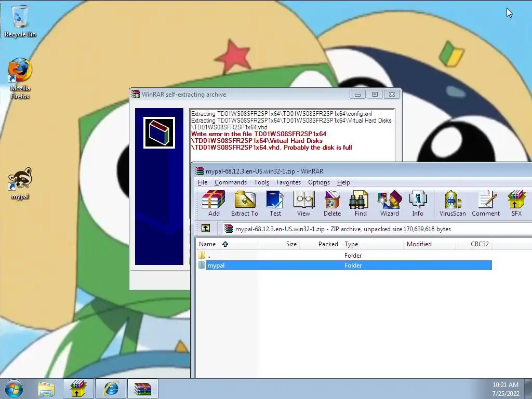
Task: Go up one level with the folder-up icon
Action: click(206, 229)
